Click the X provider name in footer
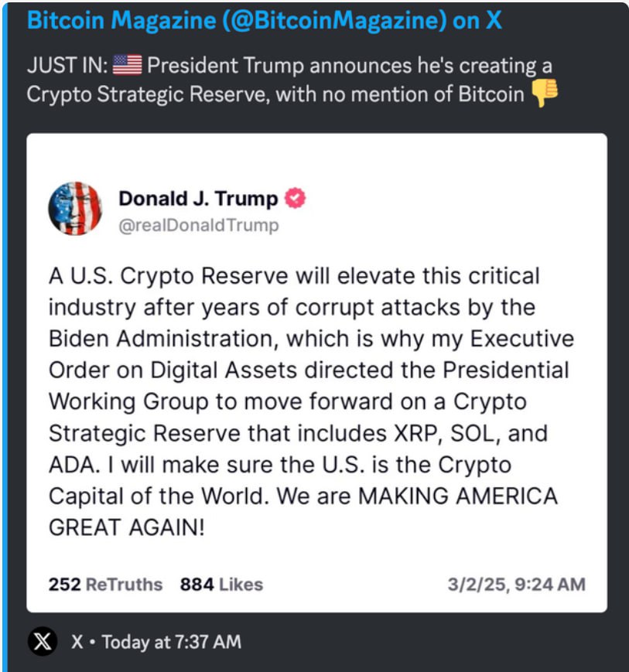Screen dimensions: 629x672 point(77,641)
